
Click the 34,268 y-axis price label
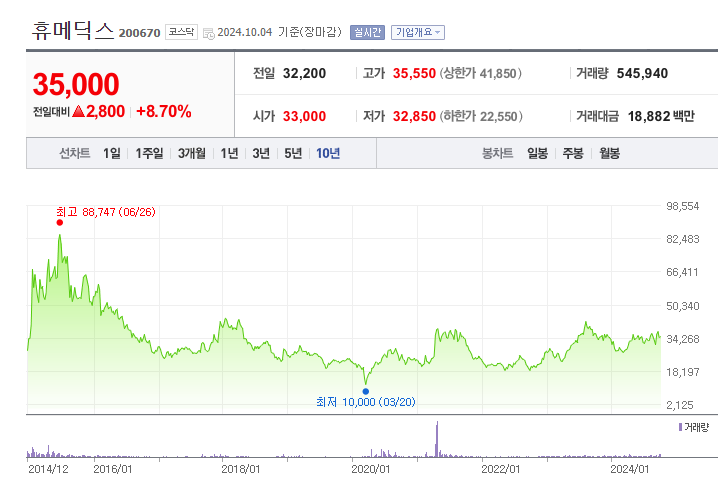click(683, 339)
